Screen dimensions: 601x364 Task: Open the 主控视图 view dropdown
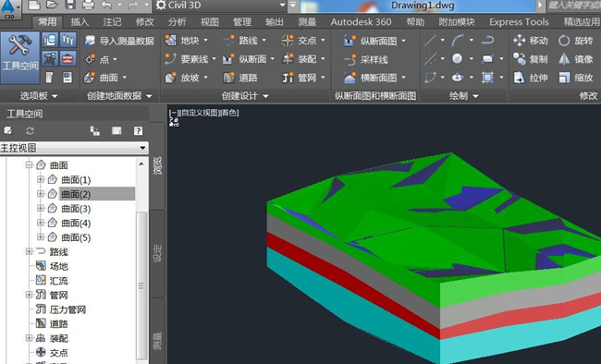click(x=74, y=148)
